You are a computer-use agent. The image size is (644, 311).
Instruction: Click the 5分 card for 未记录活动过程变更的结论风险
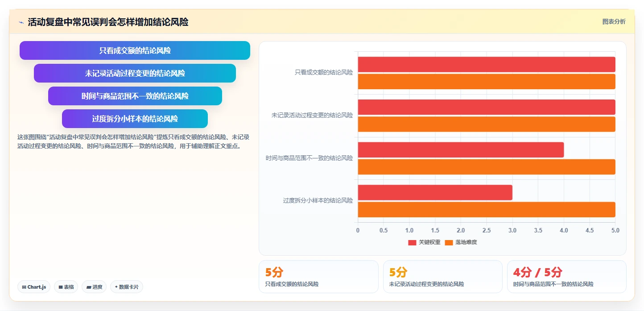pos(442,277)
